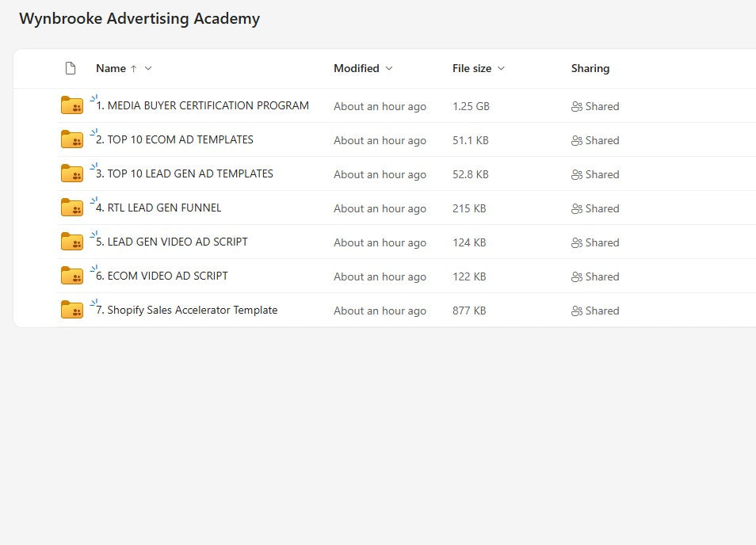This screenshot has height=545, width=756.
Task: Open the TOP 10 ECOM AD TEMPLATES folder icon
Action: tap(72, 139)
